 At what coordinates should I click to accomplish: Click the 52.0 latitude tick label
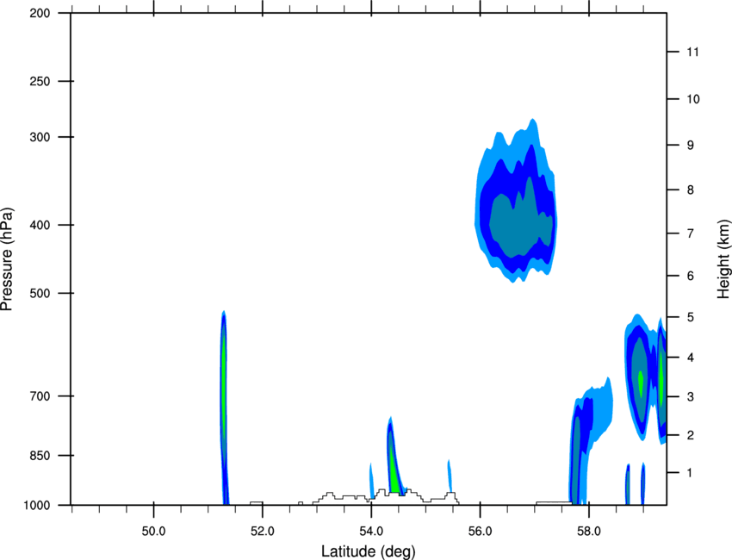(x=263, y=531)
